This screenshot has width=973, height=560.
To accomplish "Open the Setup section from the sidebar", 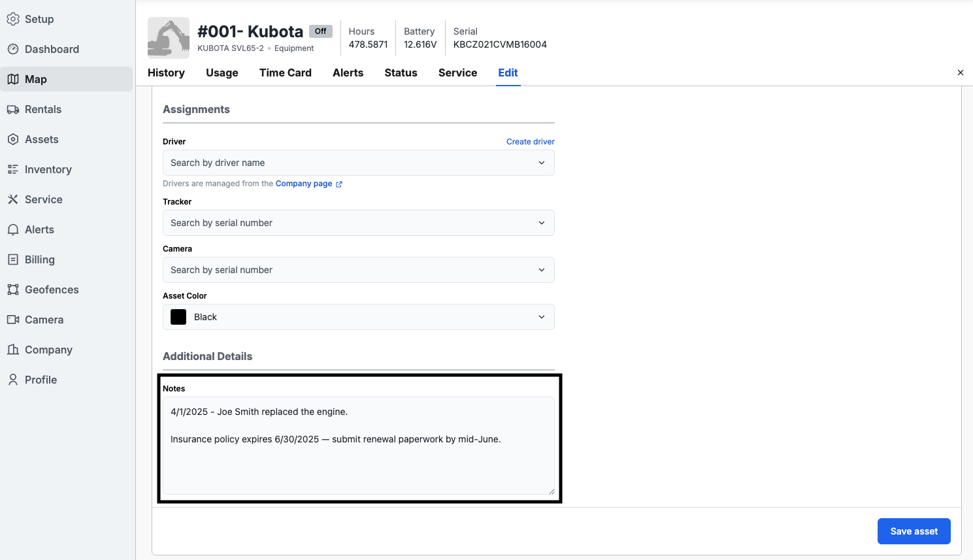I will (38, 19).
